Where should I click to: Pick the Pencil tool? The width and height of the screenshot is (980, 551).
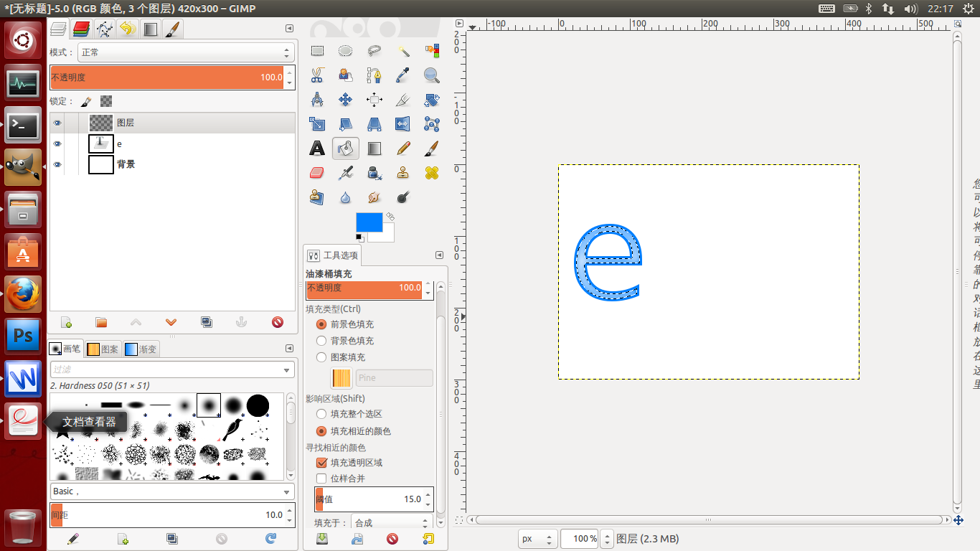(403, 149)
